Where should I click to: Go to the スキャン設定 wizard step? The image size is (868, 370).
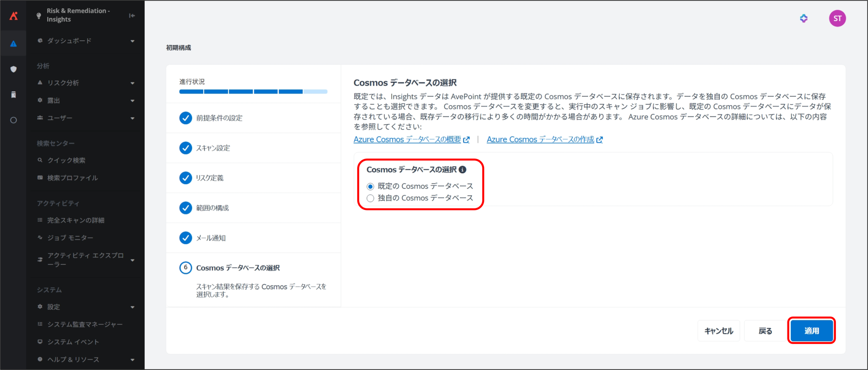[213, 148]
